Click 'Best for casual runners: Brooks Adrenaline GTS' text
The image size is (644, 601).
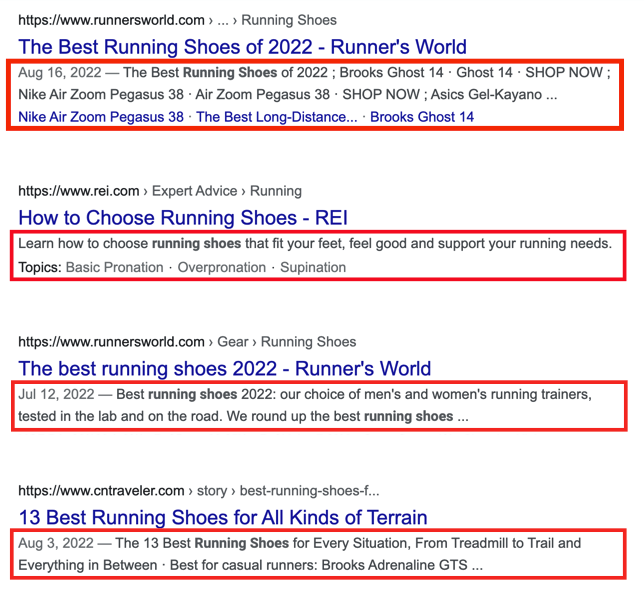pos(319,565)
